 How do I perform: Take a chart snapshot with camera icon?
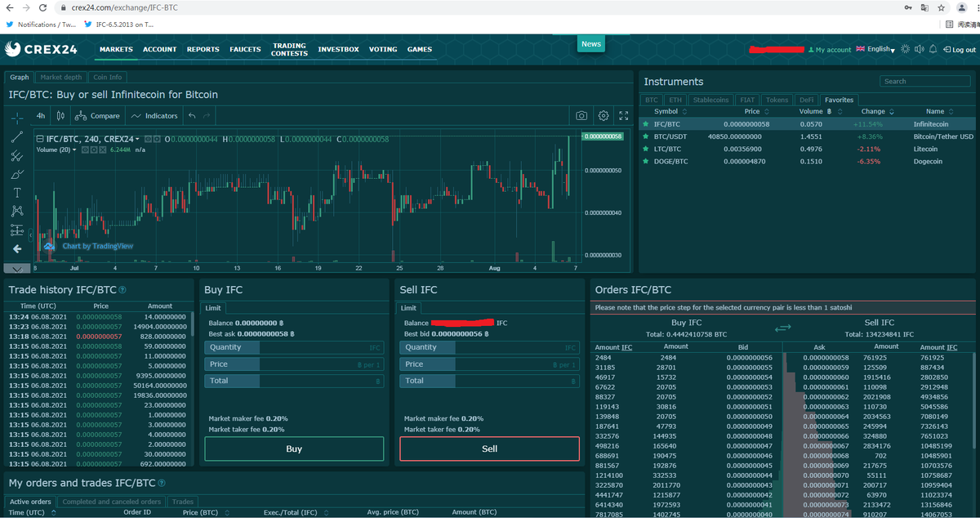(581, 116)
